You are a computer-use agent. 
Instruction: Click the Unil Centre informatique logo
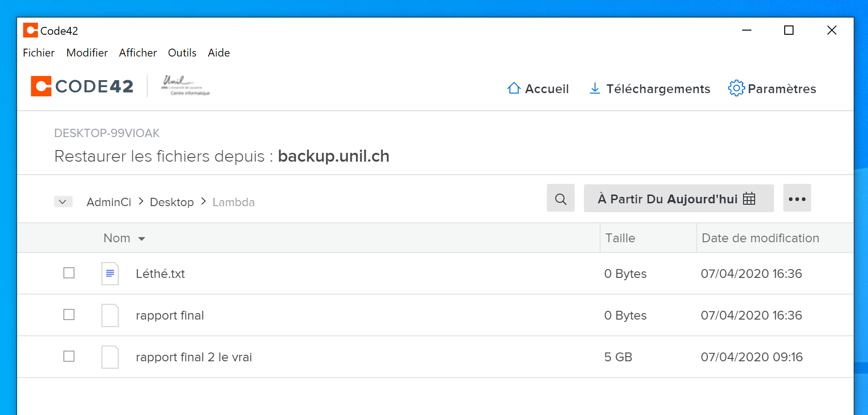pos(185,86)
